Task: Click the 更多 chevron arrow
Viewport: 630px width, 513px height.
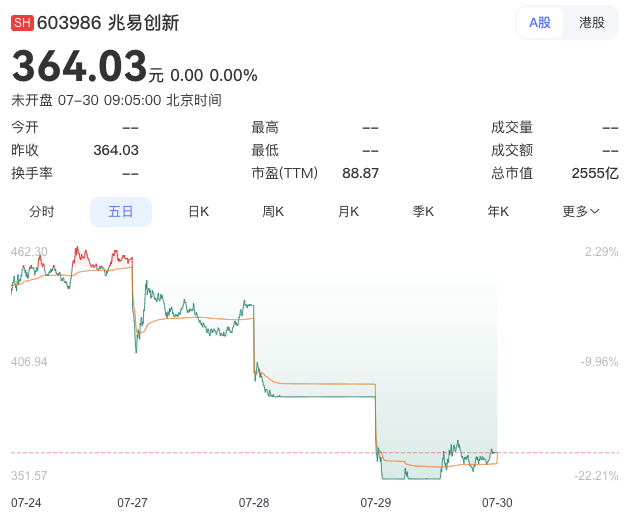Action: pos(595,211)
